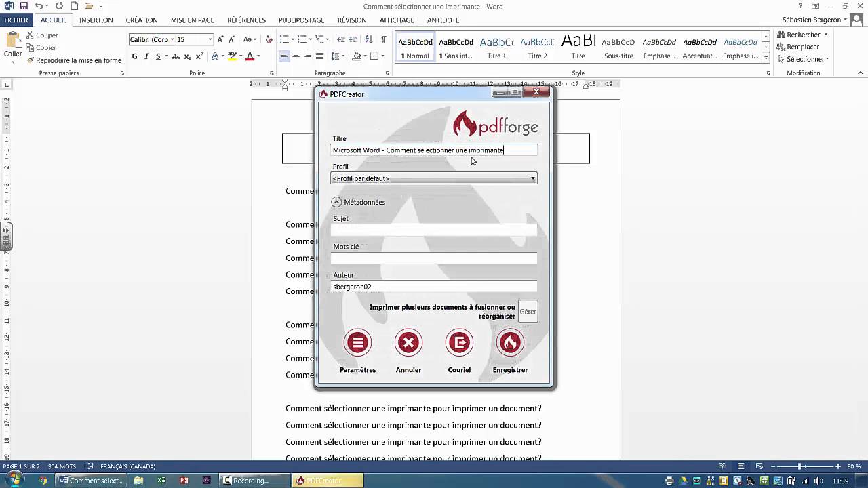The height and width of the screenshot is (488, 868).
Task: Switch to the MISE EN PAGE tab
Action: tap(193, 20)
